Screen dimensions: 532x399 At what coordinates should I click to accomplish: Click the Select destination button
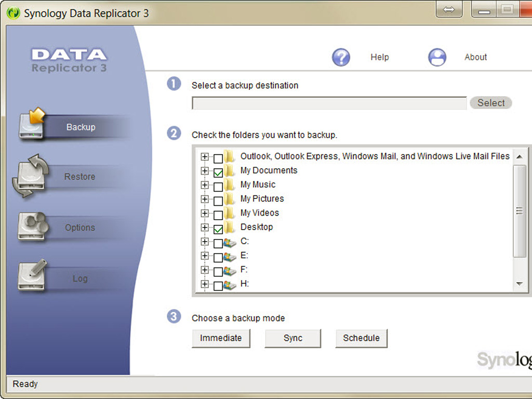click(491, 103)
